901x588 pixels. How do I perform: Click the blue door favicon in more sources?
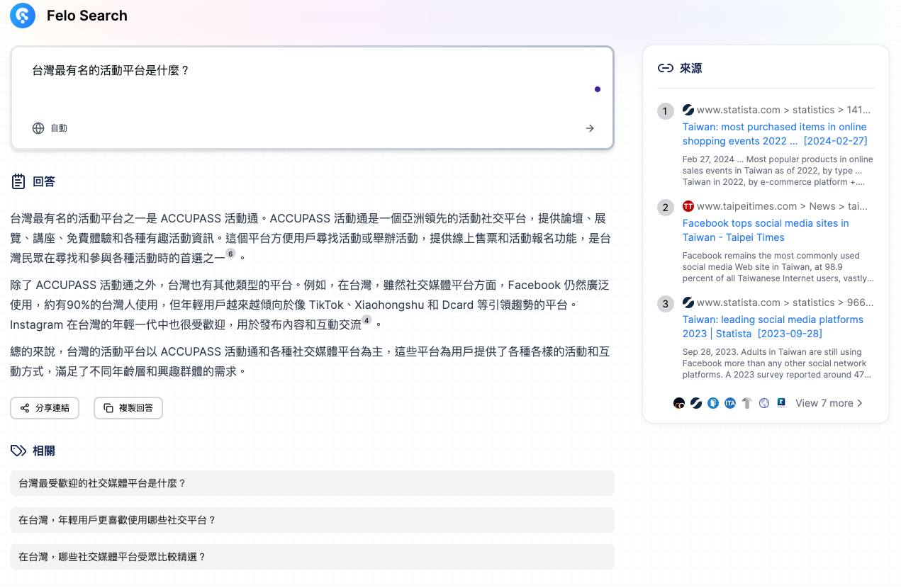click(x=713, y=403)
